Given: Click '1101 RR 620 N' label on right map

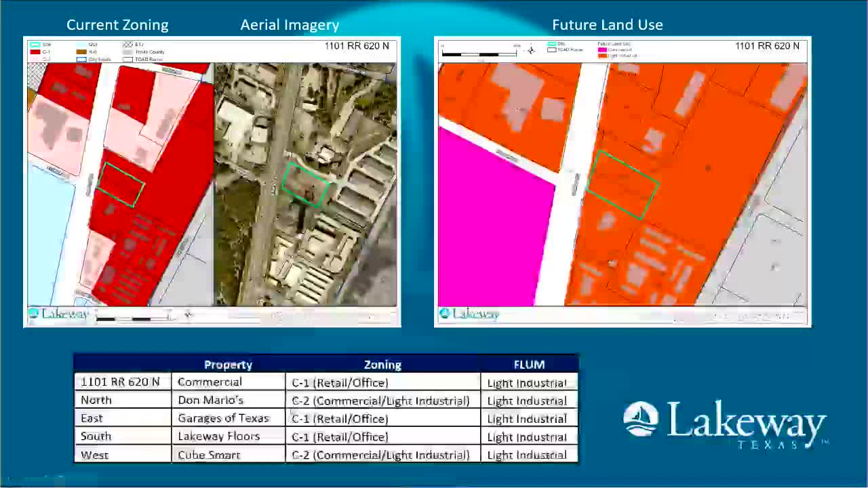Looking at the screenshot, I should coord(767,46).
